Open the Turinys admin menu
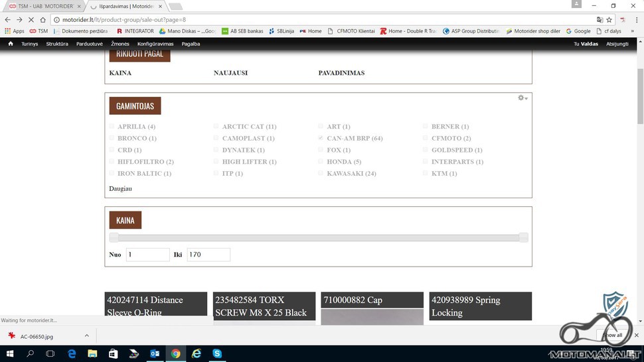This screenshot has width=644, height=362. click(x=30, y=44)
